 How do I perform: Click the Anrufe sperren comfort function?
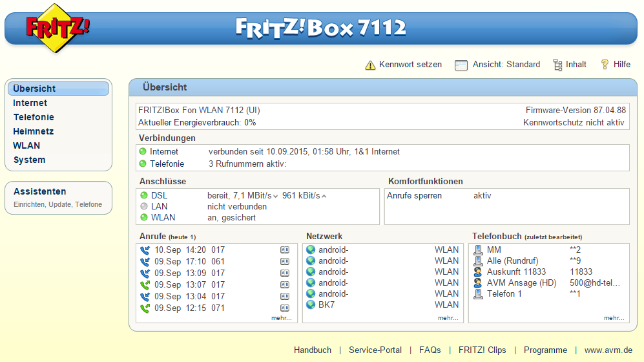(414, 195)
